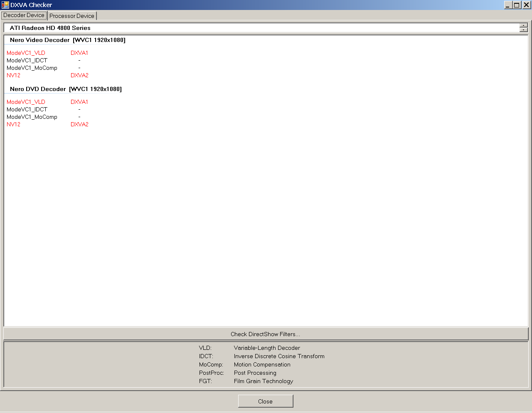Click ModeVC1_VLD under Nero Video Decoder
Viewport: 532px width, 413px height.
pyautogui.click(x=26, y=53)
